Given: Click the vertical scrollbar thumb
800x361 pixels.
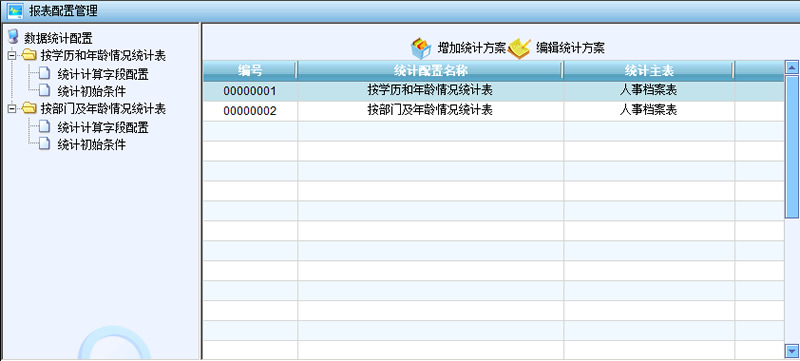Looking at the screenshot, I should tap(792, 147).
